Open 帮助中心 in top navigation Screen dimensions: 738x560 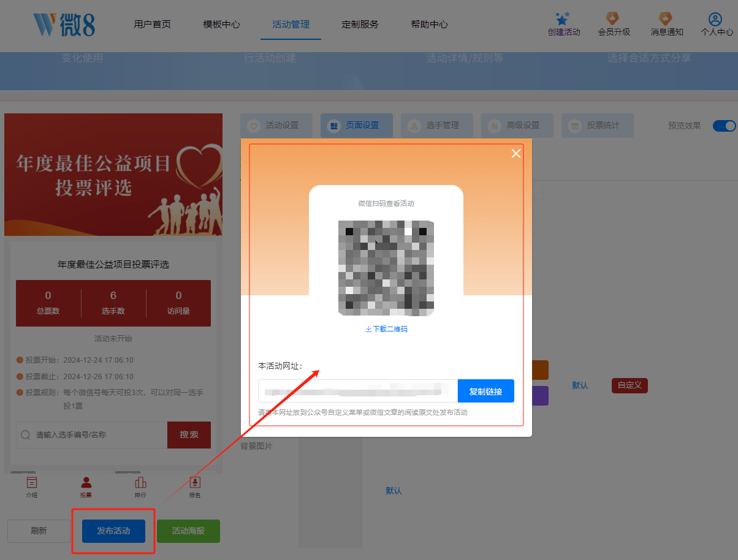pyautogui.click(x=429, y=25)
